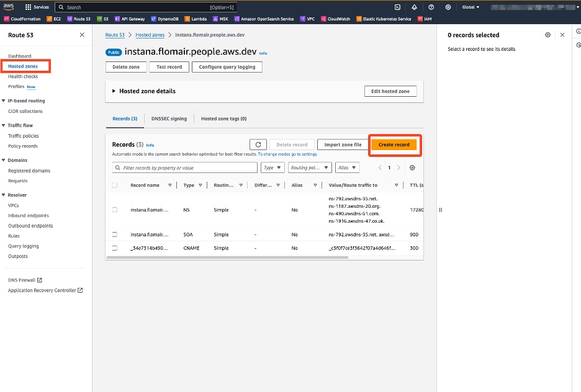Open the Amazon OpenSearch Service bookmark
This screenshot has height=392, width=581.
coord(264,19)
